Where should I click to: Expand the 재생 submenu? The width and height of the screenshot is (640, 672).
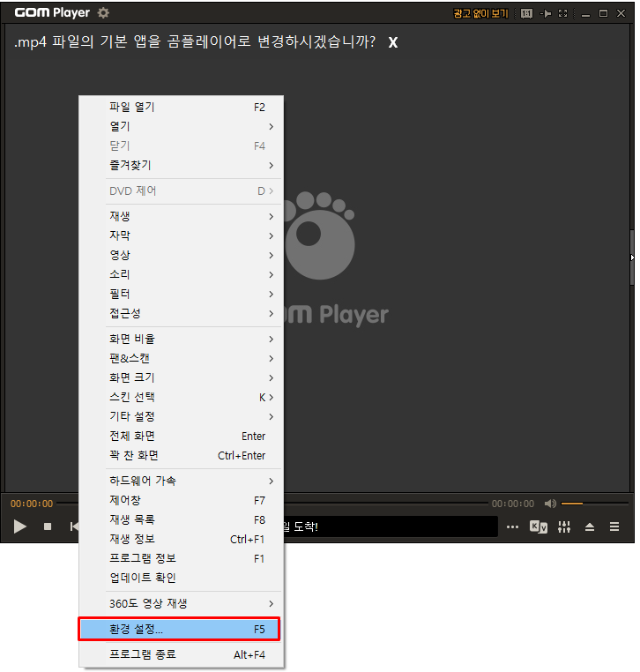pyautogui.click(x=181, y=216)
